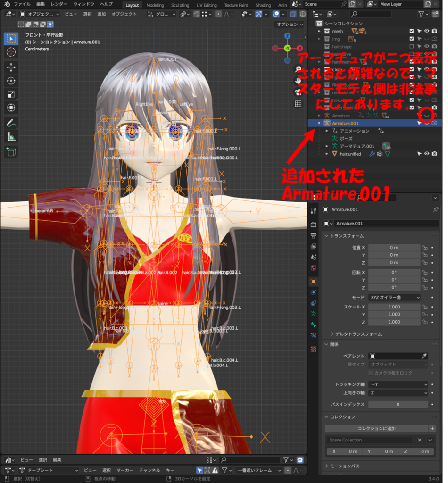Open the Bone properties tab icon

314,325
